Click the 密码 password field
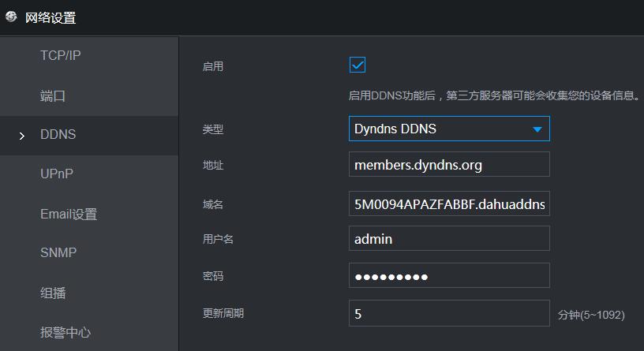Image resolution: width=644 pixels, height=351 pixels. (x=449, y=275)
